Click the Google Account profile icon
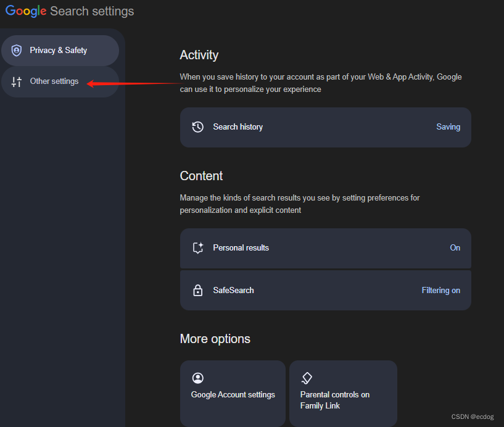Viewport: 504px width, 427px height. 197,378
